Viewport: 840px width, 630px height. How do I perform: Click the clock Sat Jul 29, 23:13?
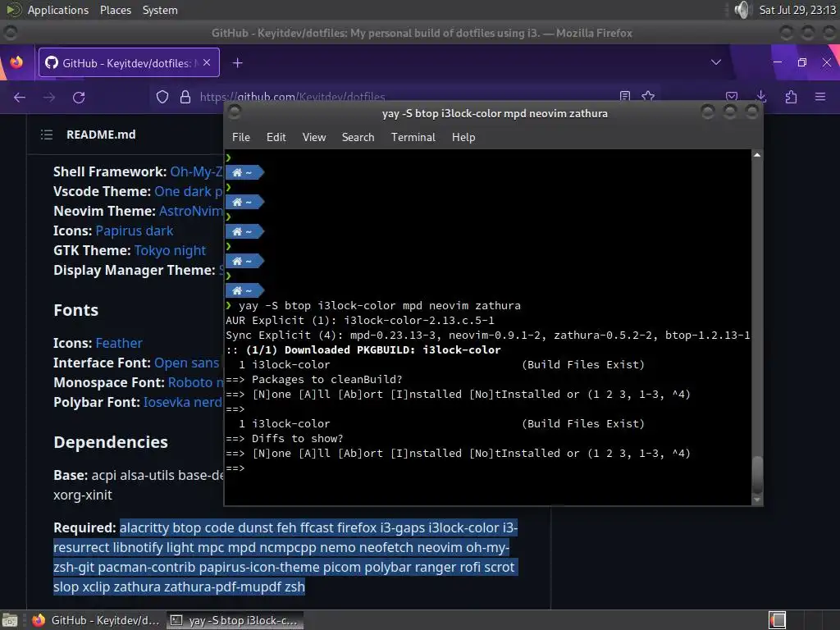797,10
